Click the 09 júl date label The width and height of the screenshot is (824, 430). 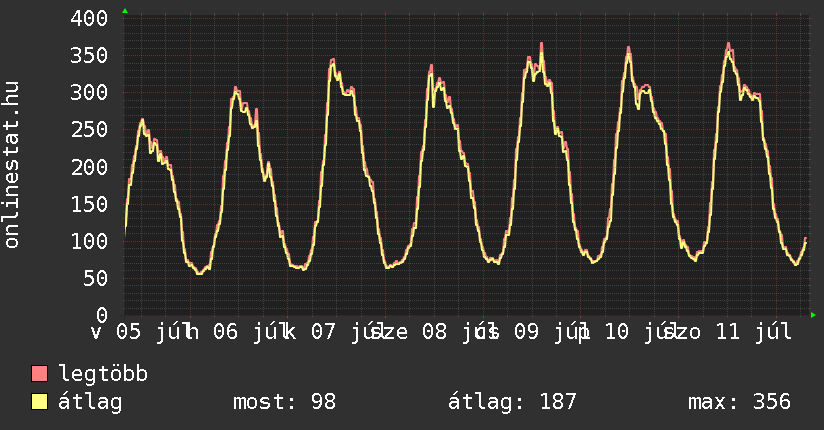pos(545,332)
